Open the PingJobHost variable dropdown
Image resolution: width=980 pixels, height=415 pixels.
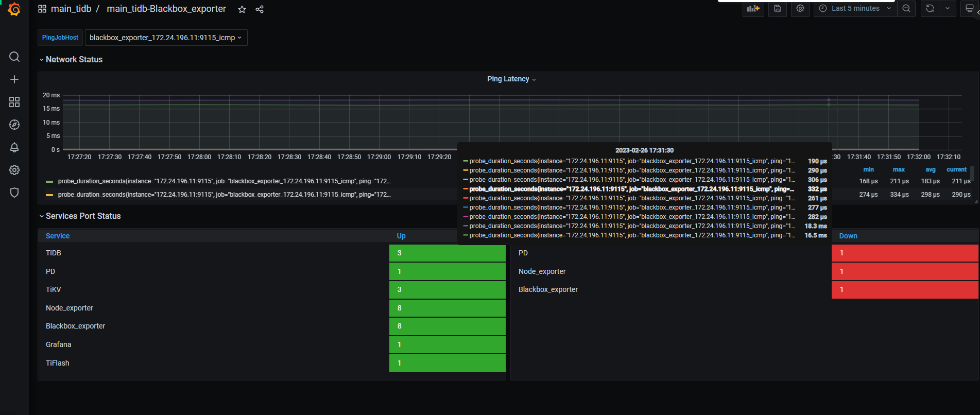(165, 38)
